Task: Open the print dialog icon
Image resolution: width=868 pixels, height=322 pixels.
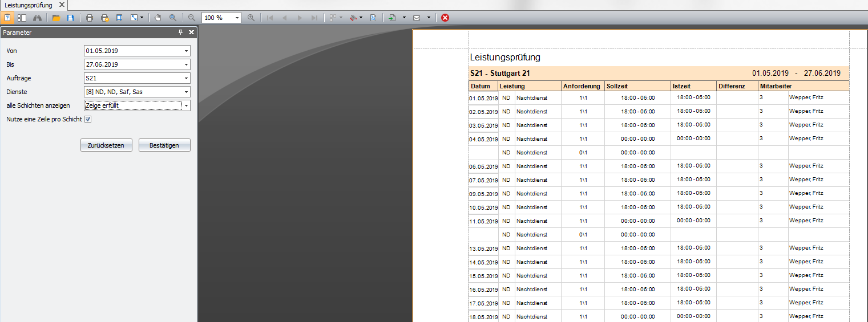Action: (90, 18)
